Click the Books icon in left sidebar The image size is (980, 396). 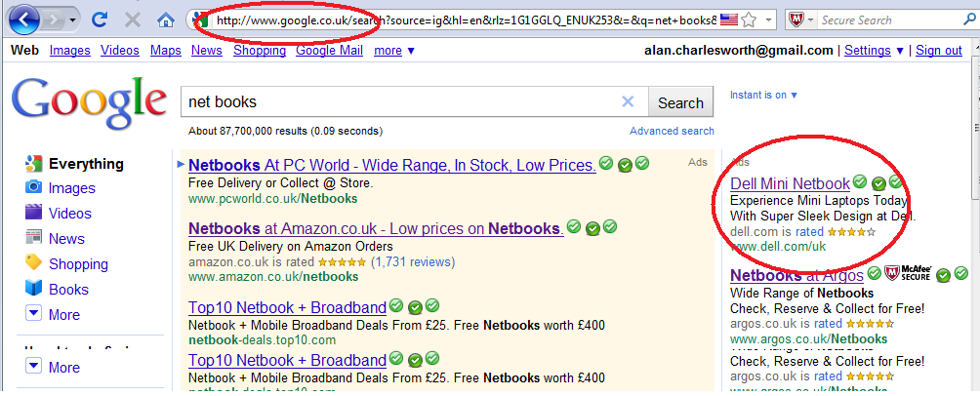[34, 289]
